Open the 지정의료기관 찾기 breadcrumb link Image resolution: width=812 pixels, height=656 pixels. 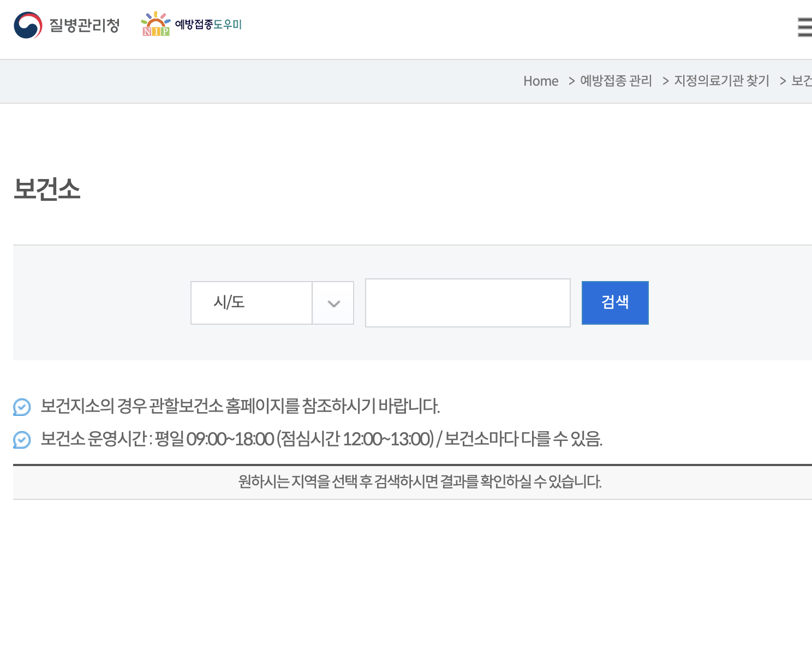click(721, 81)
